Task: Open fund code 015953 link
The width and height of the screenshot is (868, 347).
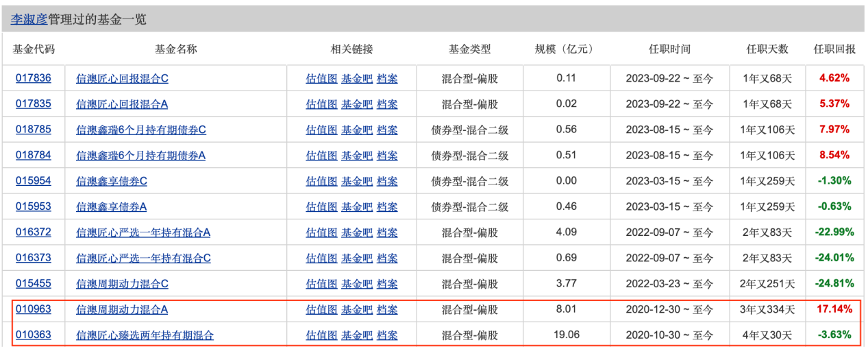Action: (34, 206)
